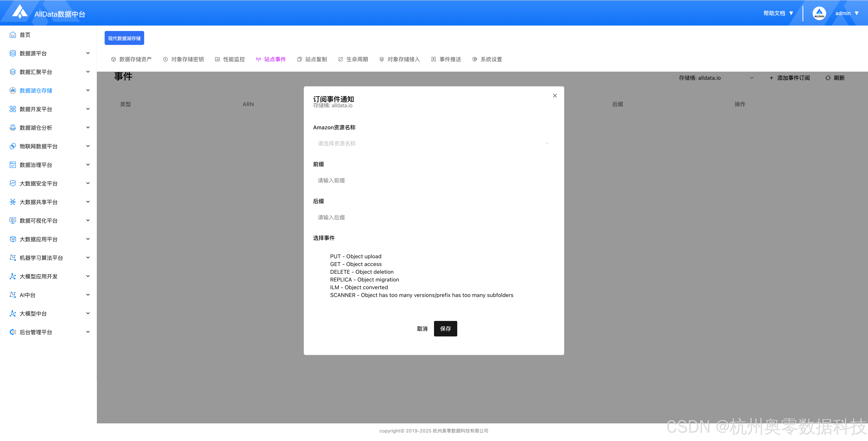The height and width of the screenshot is (441, 868).
Task: Click the 数据湖仓存储 sidebar icon
Action: click(x=13, y=90)
